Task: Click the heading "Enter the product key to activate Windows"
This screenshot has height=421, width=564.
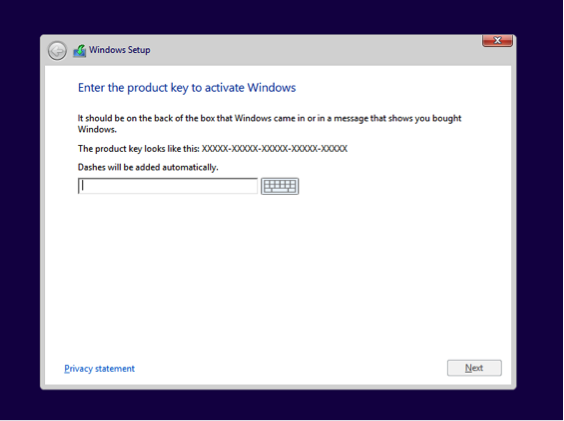Action: tap(187, 88)
